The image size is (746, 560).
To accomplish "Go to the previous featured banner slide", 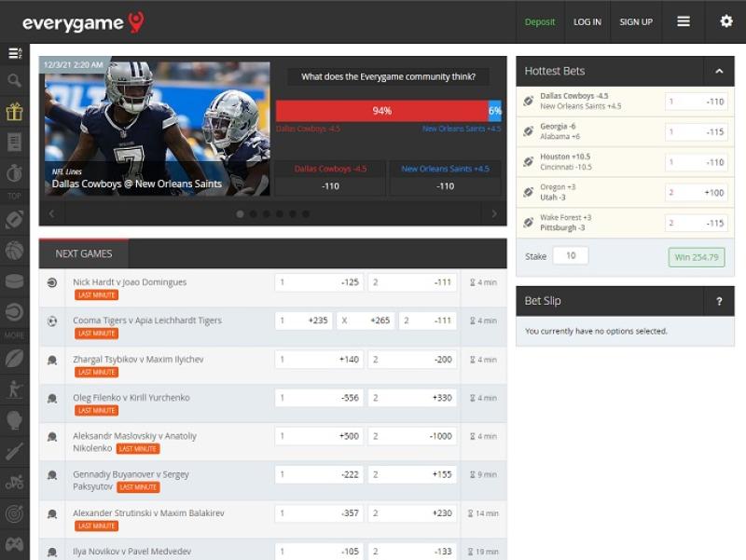I will (51, 213).
